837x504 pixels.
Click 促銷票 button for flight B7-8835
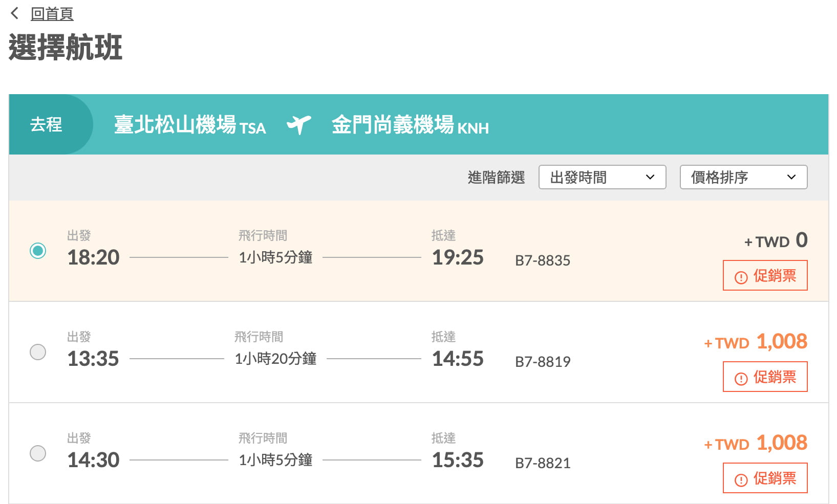(x=765, y=276)
